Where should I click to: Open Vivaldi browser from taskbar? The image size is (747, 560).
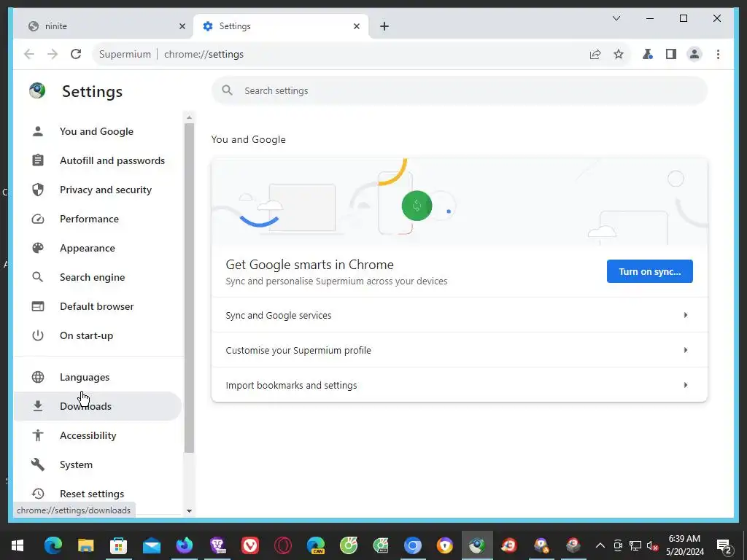point(250,545)
